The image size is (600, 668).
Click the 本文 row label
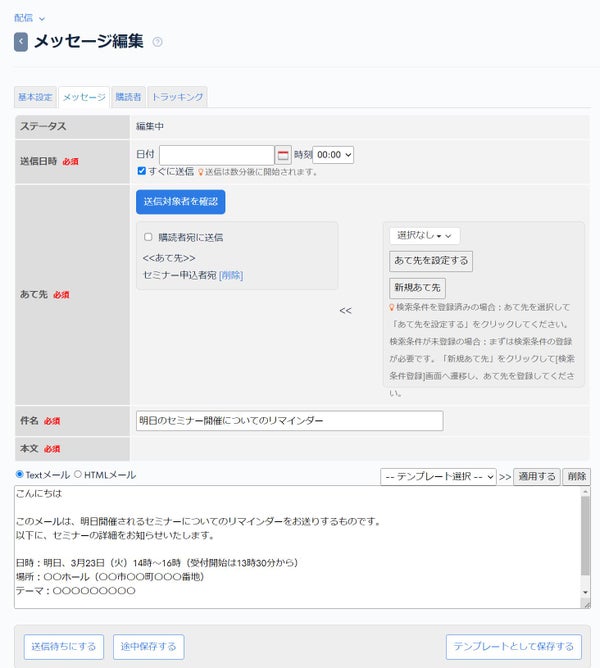pyautogui.click(x=29, y=449)
